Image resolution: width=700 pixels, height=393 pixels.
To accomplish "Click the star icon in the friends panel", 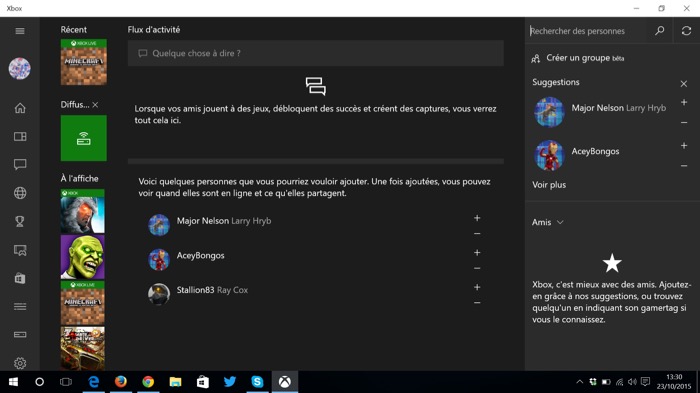I will pos(612,263).
